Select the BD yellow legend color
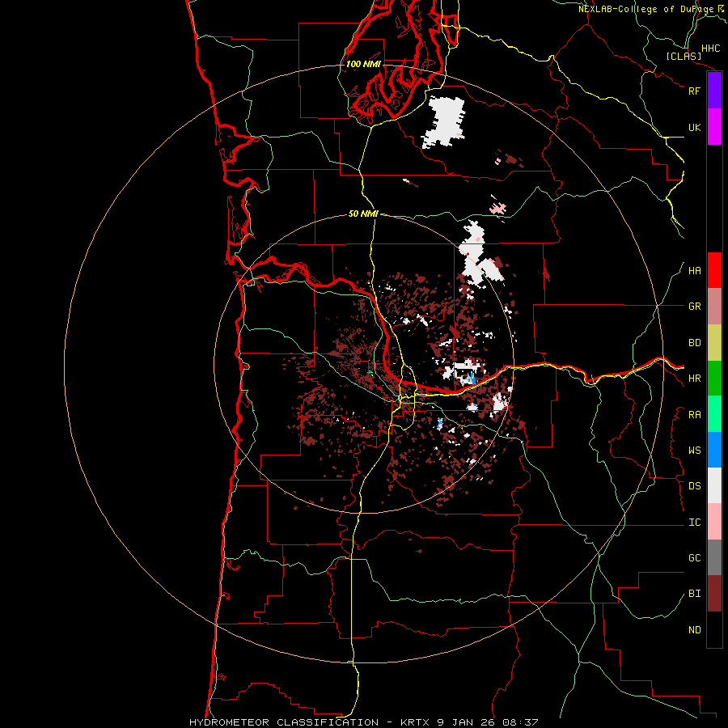The width and height of the screenshot is (728, 728). click(714, 343)
